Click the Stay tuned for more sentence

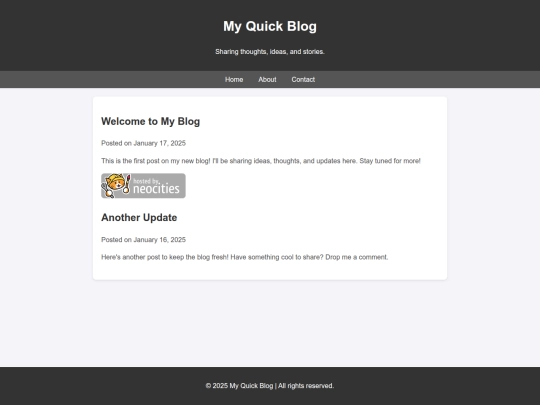click(390, 161)
